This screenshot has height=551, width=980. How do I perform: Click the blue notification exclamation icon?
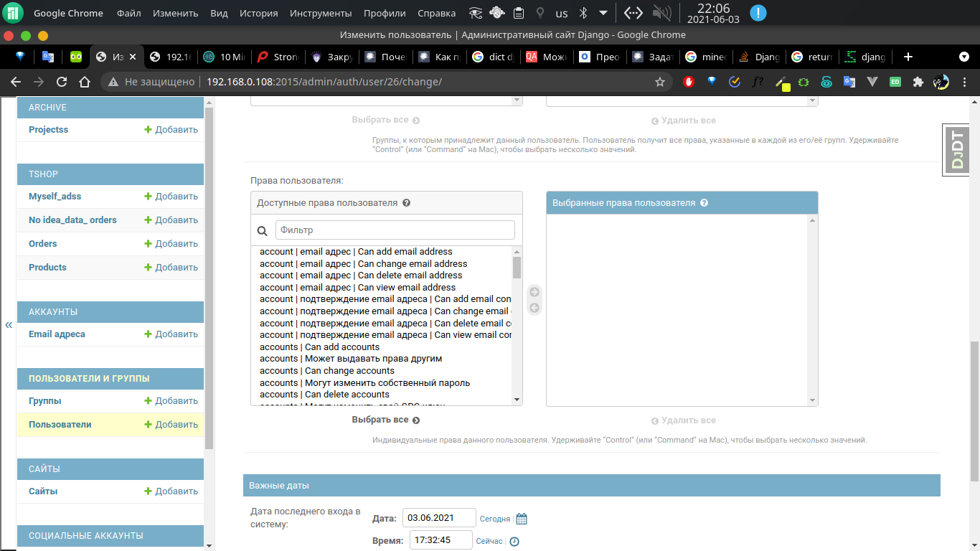758,13
